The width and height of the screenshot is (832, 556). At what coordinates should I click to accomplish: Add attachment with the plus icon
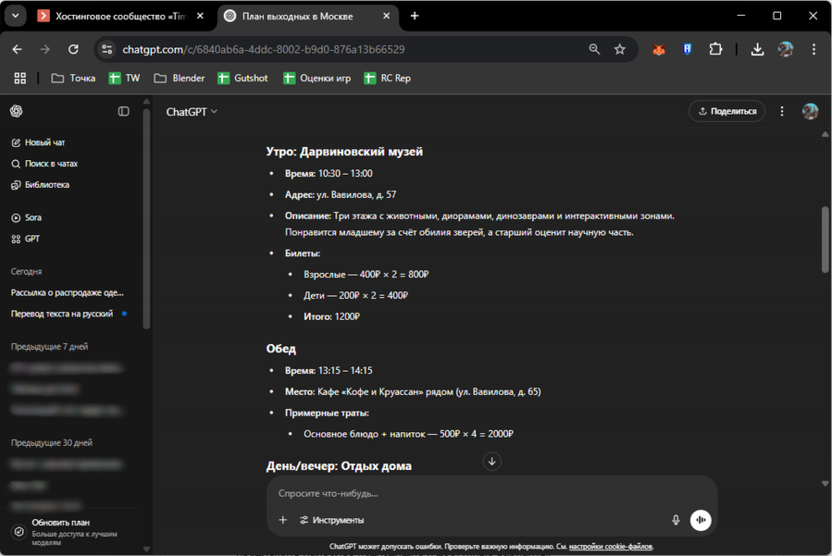point(283,520)
